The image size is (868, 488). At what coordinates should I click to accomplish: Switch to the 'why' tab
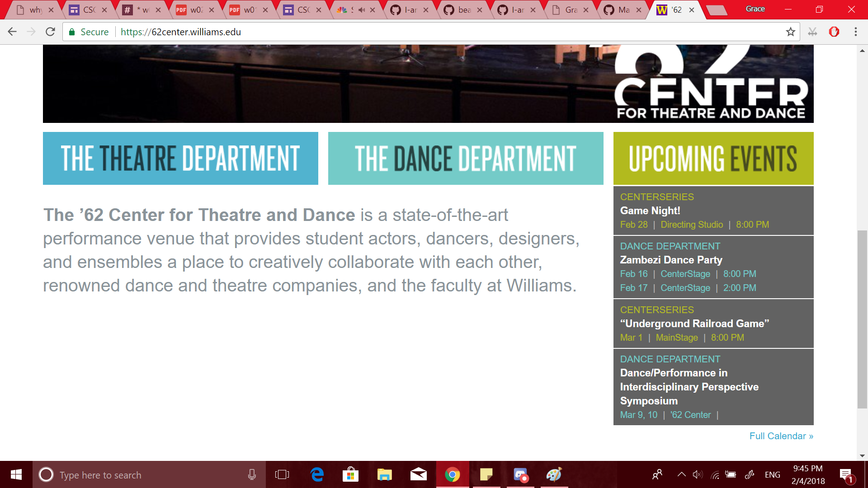(35, 10)
